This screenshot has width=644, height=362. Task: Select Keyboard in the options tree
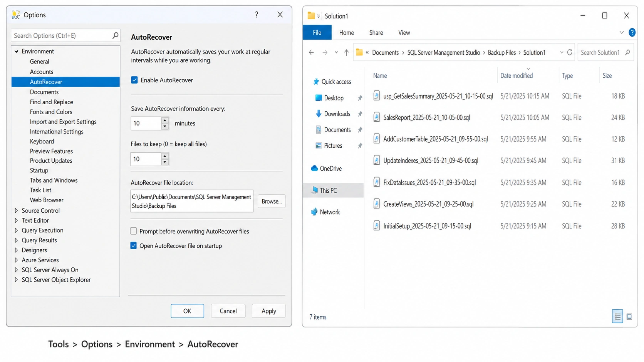42,142
